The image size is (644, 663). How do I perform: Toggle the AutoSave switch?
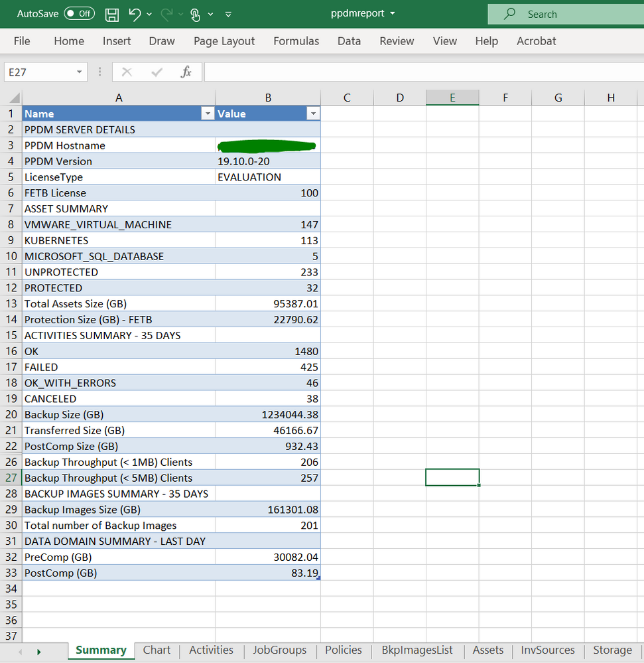(79, 13)
